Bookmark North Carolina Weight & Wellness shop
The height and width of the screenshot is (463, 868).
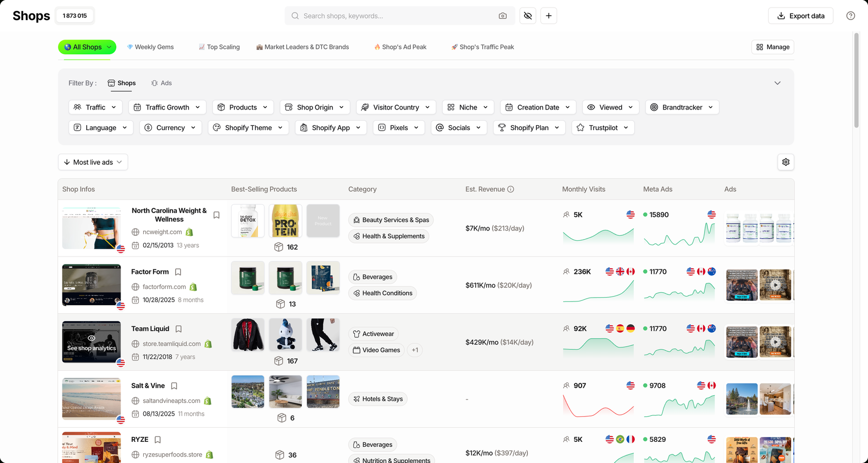(x=216, y=215)
